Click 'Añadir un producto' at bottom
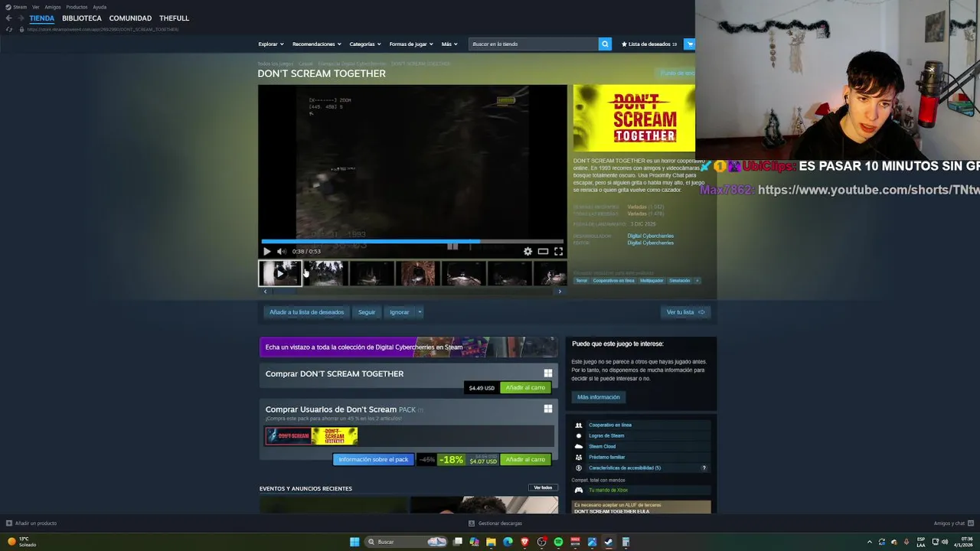The height and width of the screenshot is (551, 980). [31, 523]
